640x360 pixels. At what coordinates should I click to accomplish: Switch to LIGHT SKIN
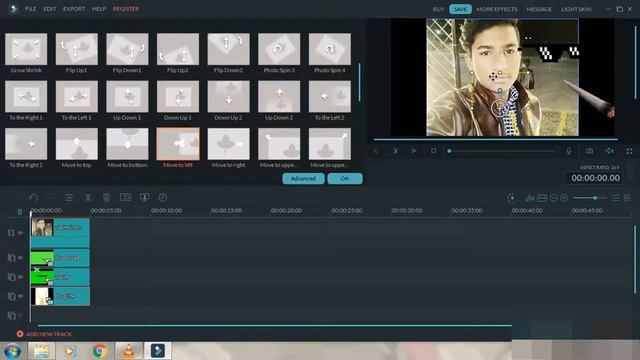coord(576,9)
